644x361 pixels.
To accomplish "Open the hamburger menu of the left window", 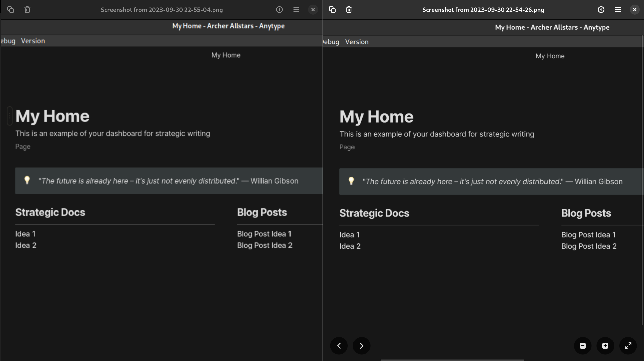I will coord(296,10).
